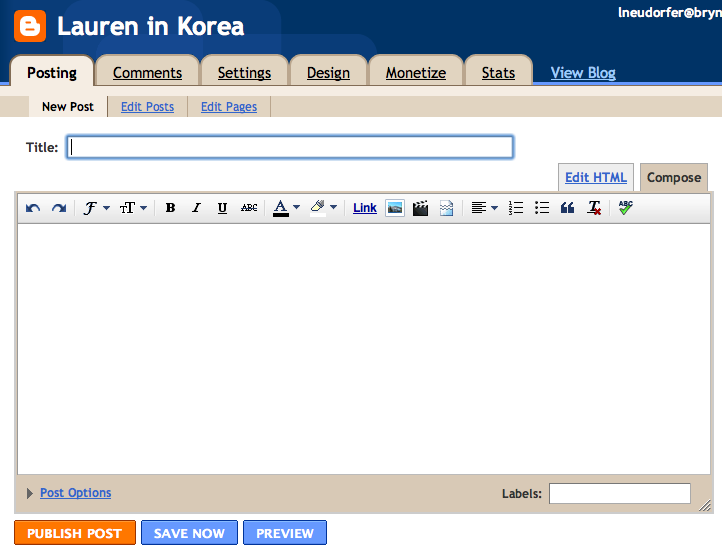
Task: Select the New Post subtab
Action: [68, 106]
